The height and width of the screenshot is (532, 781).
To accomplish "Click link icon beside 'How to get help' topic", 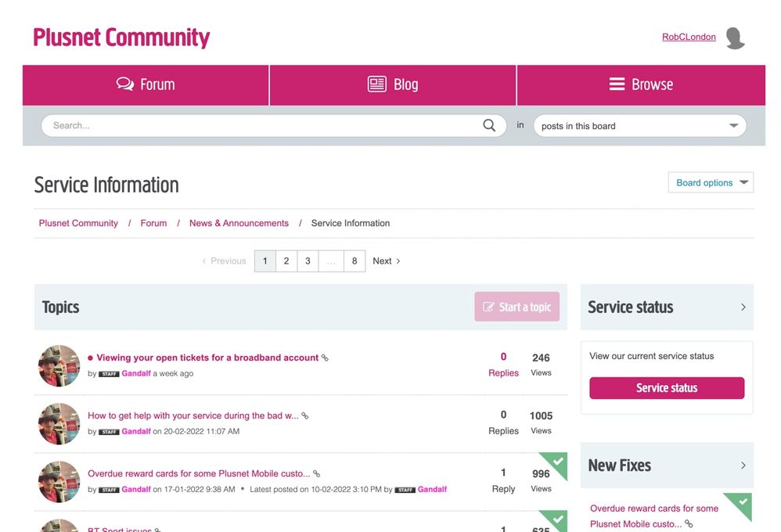I will point(305,416).
